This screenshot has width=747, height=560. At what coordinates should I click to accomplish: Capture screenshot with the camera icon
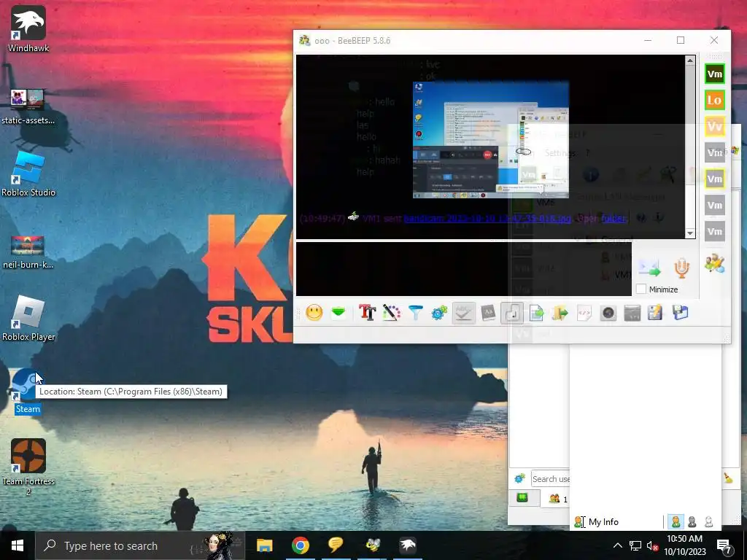pyautogui.click(x=608, y=313)
